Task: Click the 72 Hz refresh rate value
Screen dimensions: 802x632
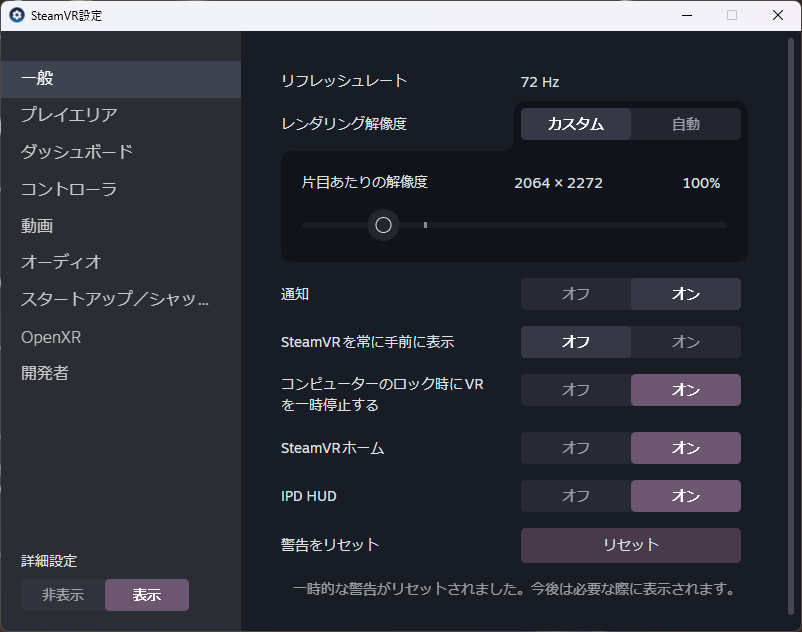Action: [x=540, y=82]
